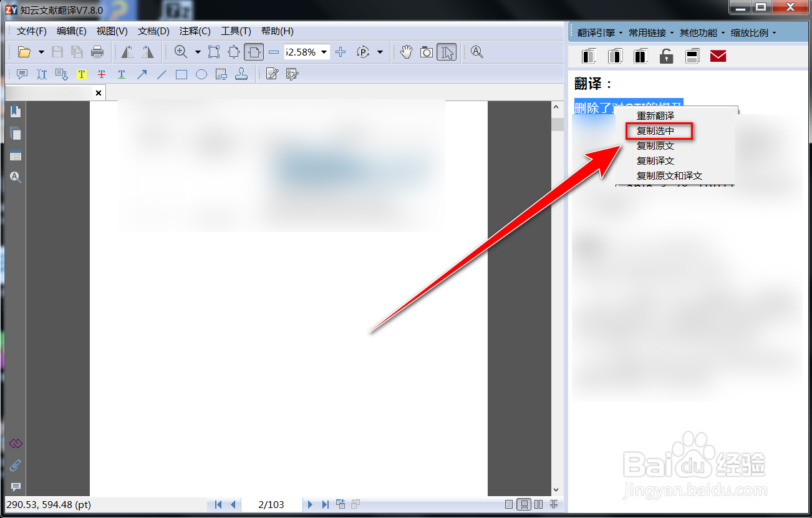Image resolution: width=812 pixels, height=518 pixels.
Task: Expand the 缩放比例 dropdown
Action: coord(753,32)
